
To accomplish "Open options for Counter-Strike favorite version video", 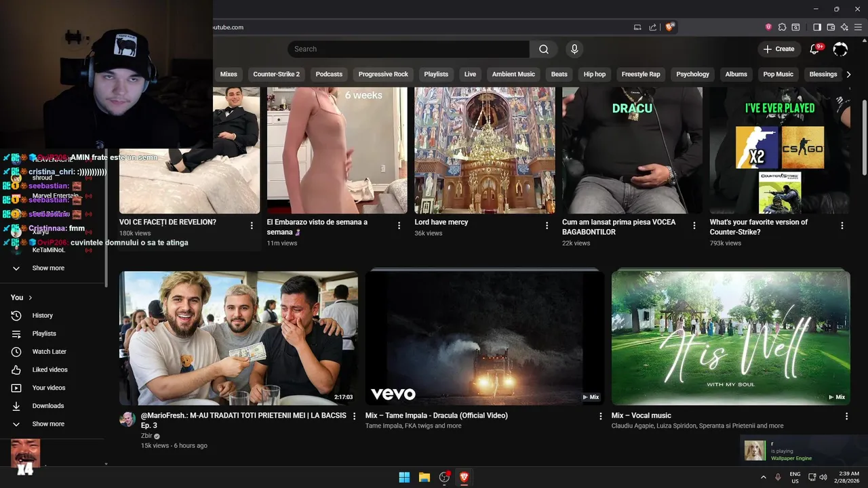I will 842,226.
